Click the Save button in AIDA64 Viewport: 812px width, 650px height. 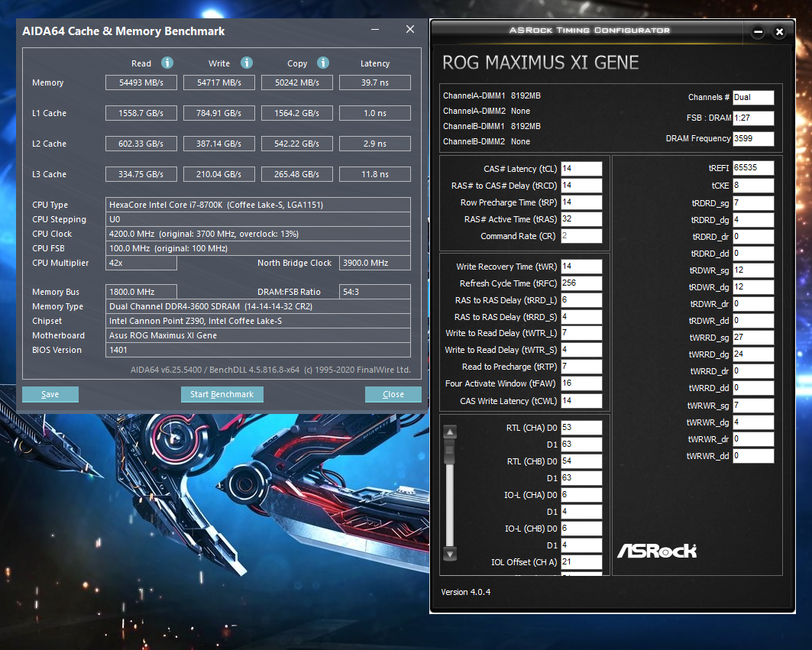coord(50,394)
